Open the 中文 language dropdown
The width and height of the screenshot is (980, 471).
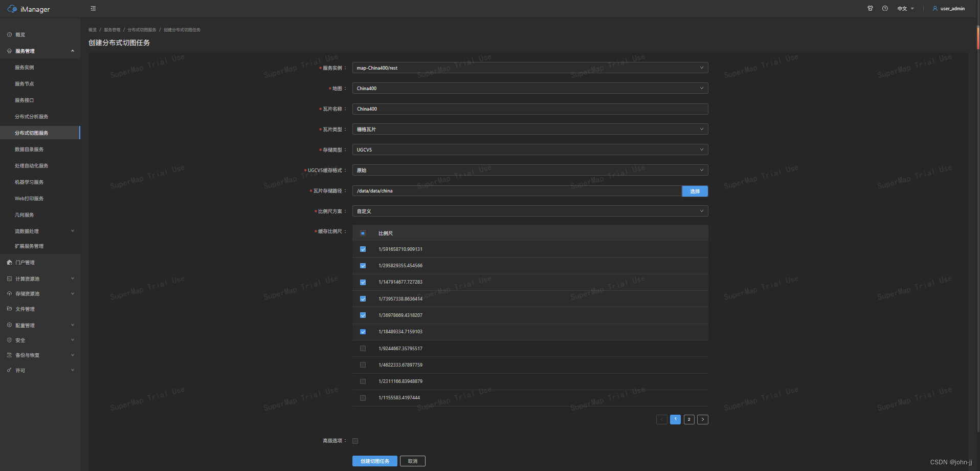[x=906, y=9]
